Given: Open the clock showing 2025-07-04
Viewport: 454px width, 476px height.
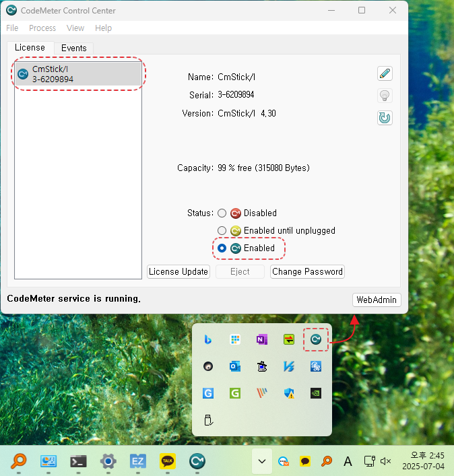Looking at the screenshot, I should pos(424,461).
